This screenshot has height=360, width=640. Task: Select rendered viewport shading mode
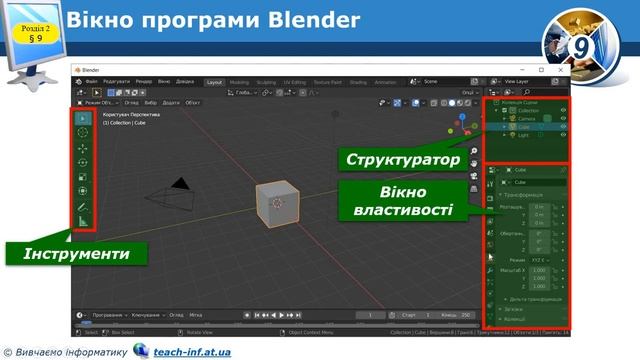point(468,103)
